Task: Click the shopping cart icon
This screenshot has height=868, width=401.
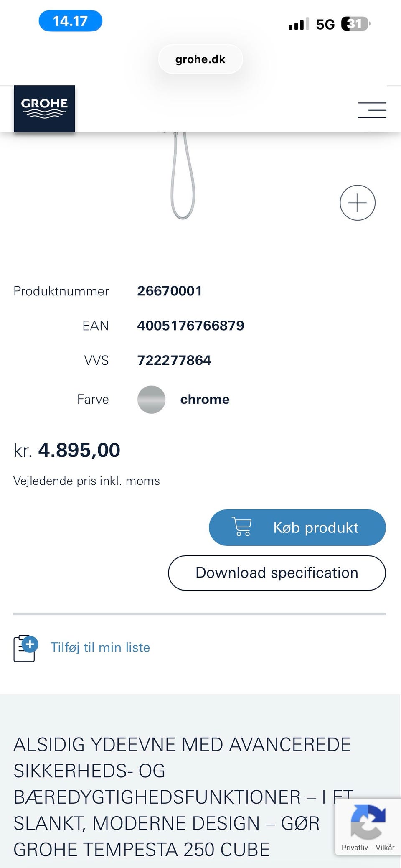Action: tap(241, 527)
